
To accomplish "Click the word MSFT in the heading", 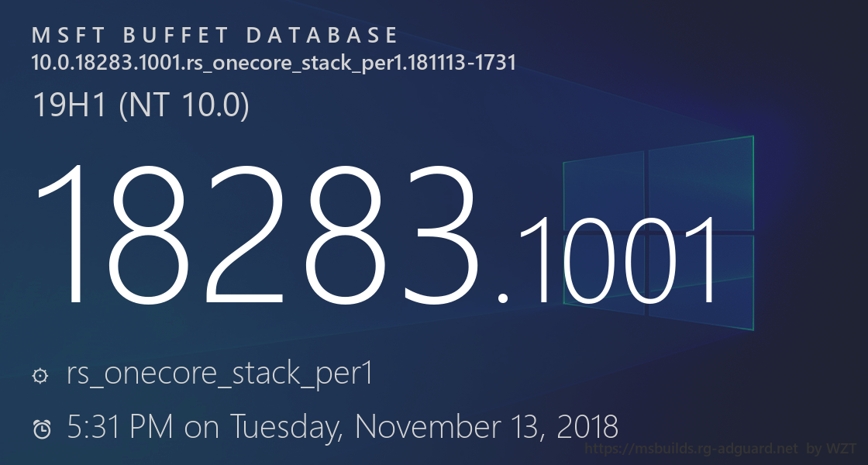I will [x=64, y=36].
